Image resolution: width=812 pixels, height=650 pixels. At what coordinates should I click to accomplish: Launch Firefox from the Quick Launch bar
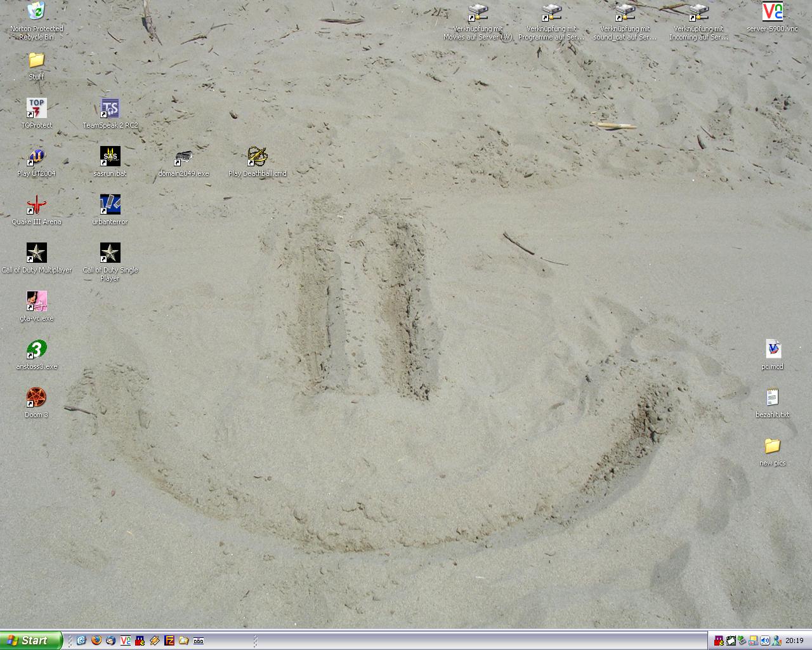[x=96, y=640]
